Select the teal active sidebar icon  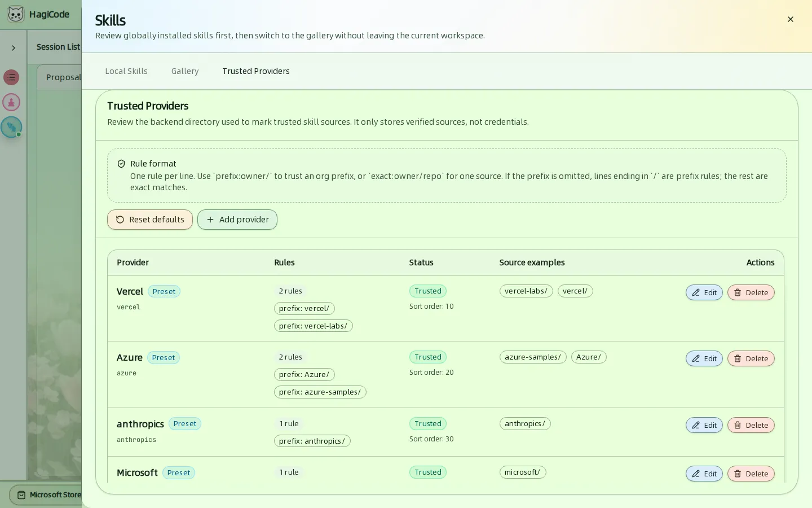11,127
